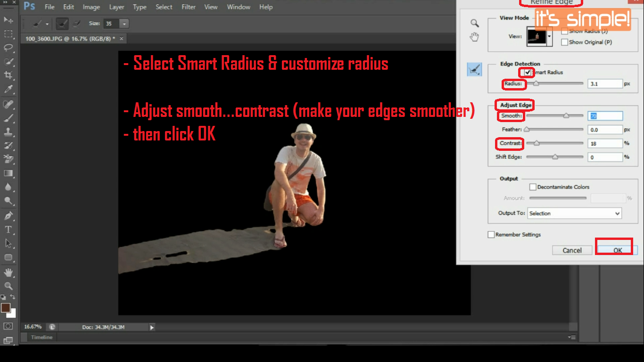Screen dimensions: 644x362
Task: Select the Crop tool
Action: click(8, 75)
